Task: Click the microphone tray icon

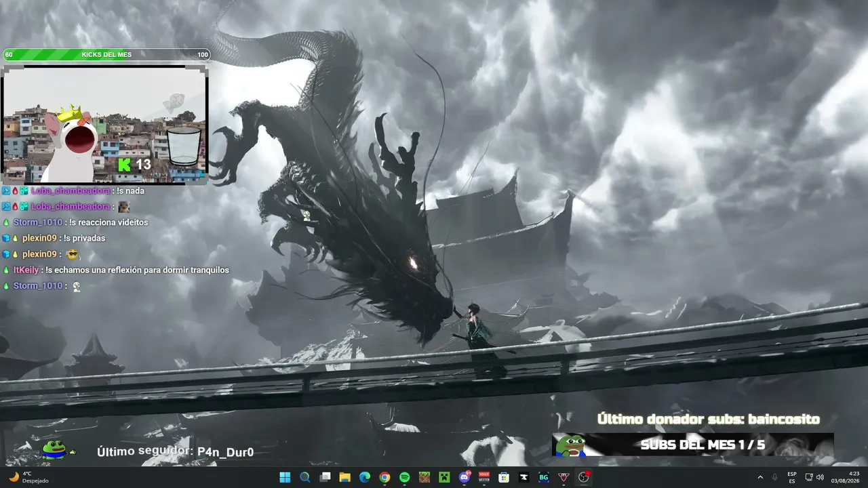Action: click(774, 477)
